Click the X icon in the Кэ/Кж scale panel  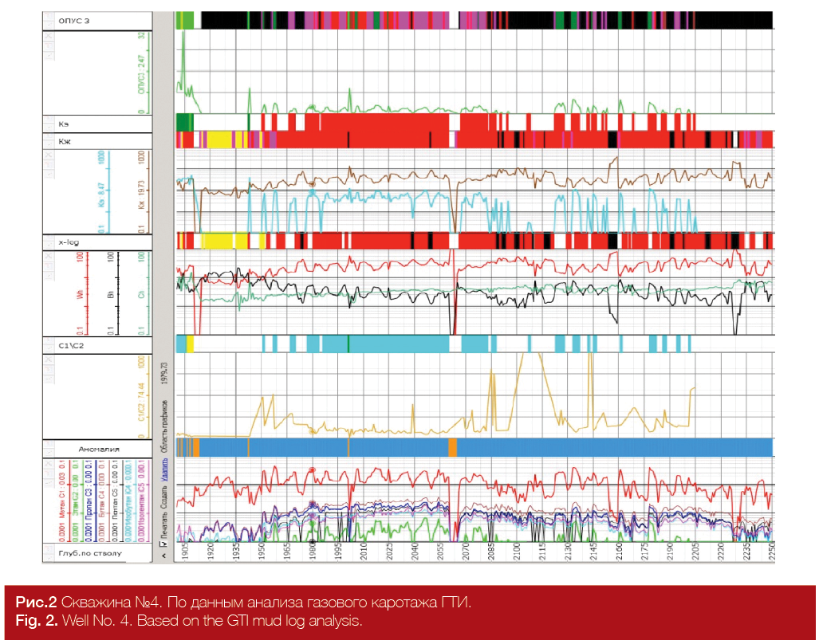pyautogui.click(x=48, y=155)
